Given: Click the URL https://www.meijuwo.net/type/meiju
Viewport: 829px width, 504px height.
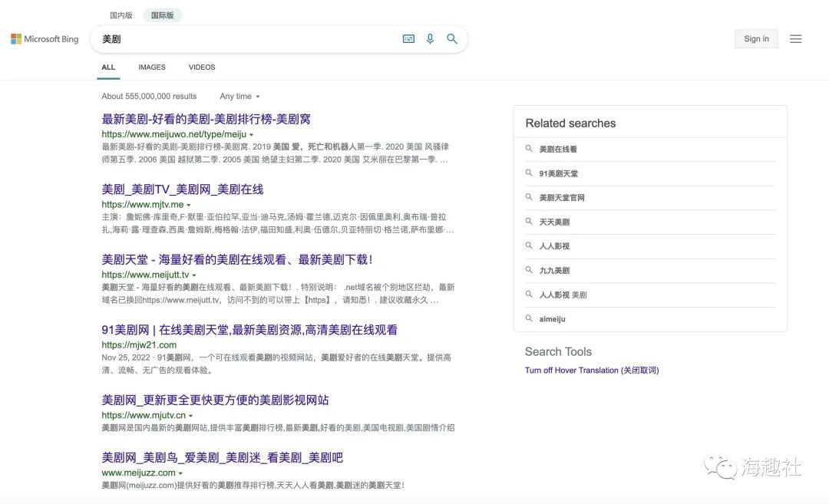Looking at the screenshot, I should point(174,134).
